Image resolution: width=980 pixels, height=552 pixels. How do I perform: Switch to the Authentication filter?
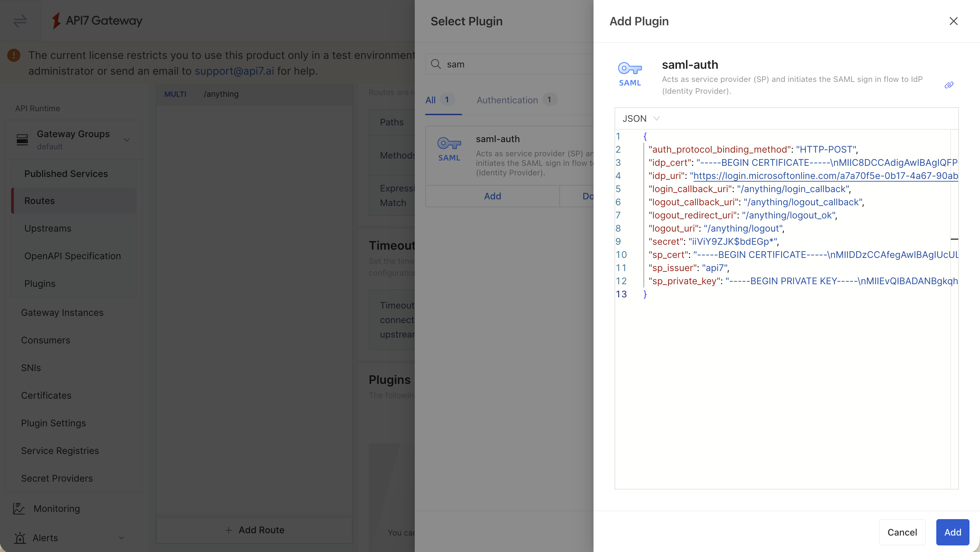[x=506, y=100]
